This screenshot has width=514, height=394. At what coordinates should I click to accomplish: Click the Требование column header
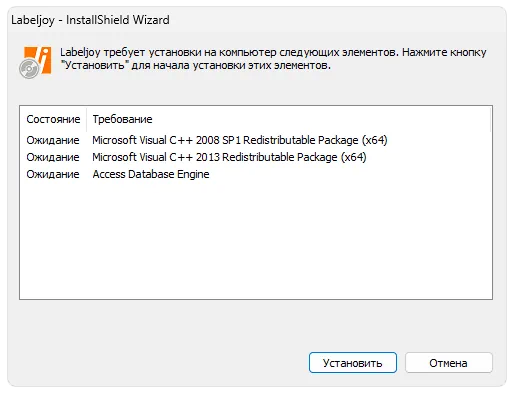[x=122, y=119]
